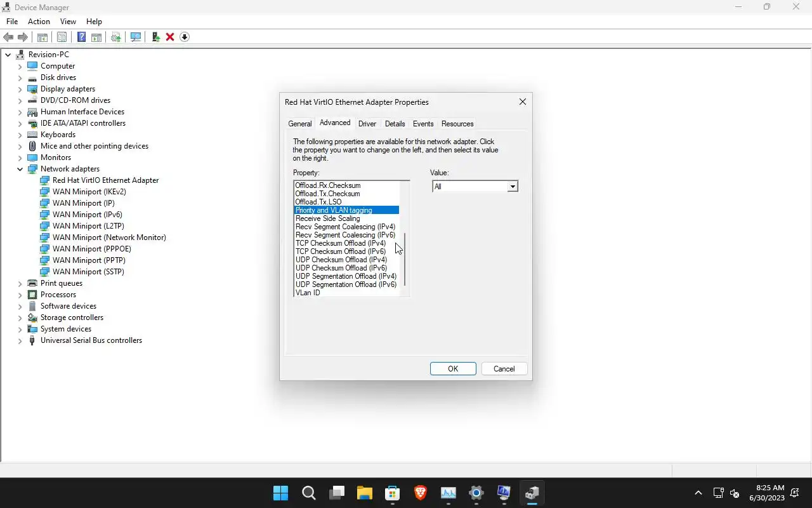Select TCP Checksum Offload (IPv4)
812x508 pixels.
346,243
